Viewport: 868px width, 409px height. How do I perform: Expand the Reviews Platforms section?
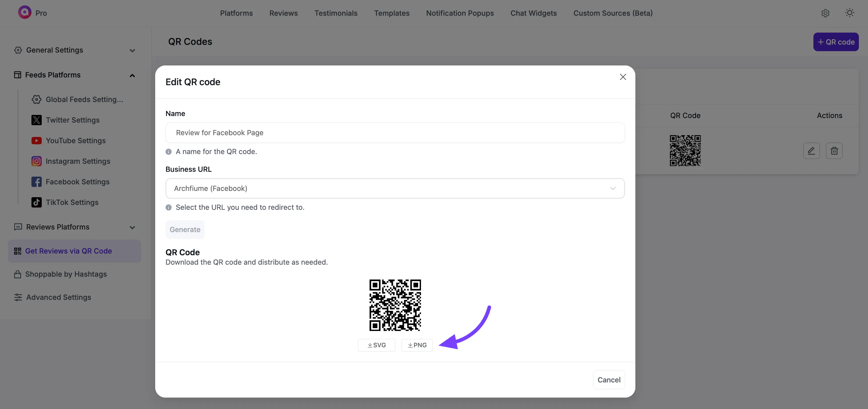(132, 227)
